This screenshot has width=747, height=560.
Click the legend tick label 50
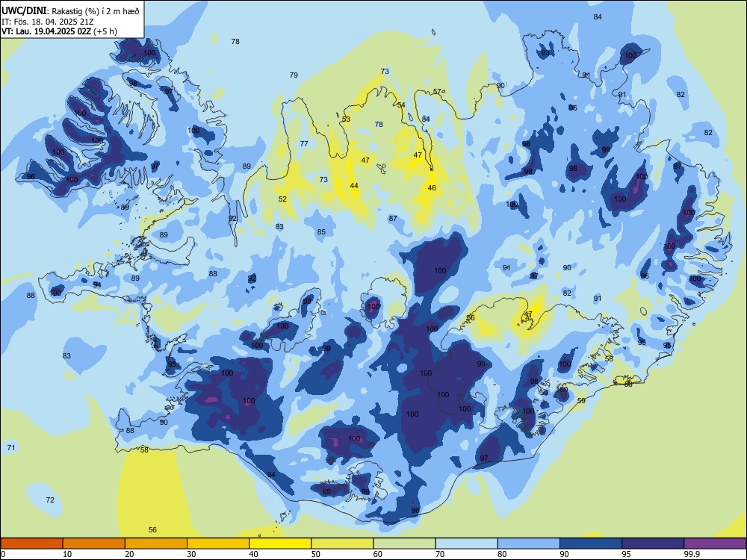[316, 554]
